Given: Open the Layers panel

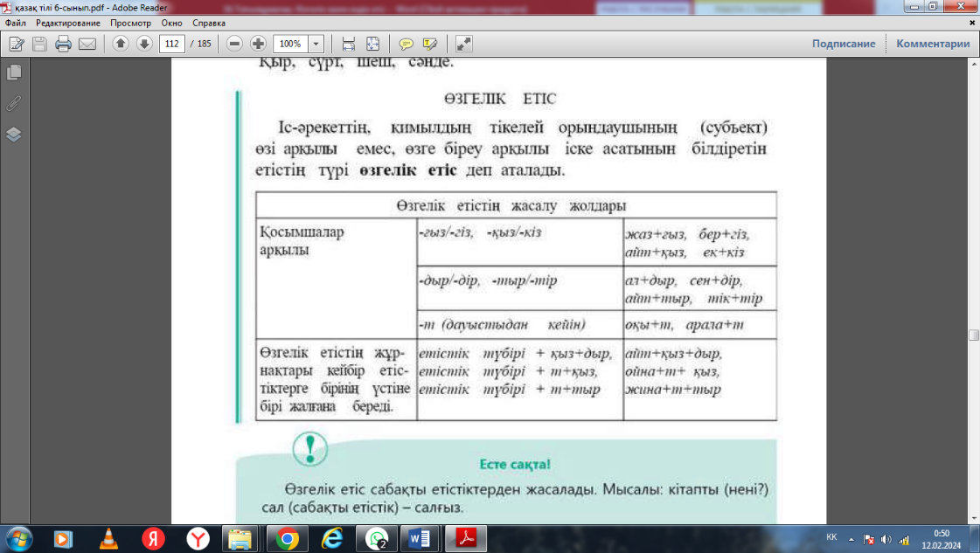Looking at the screenshot, I should click(x=11, y=130).
